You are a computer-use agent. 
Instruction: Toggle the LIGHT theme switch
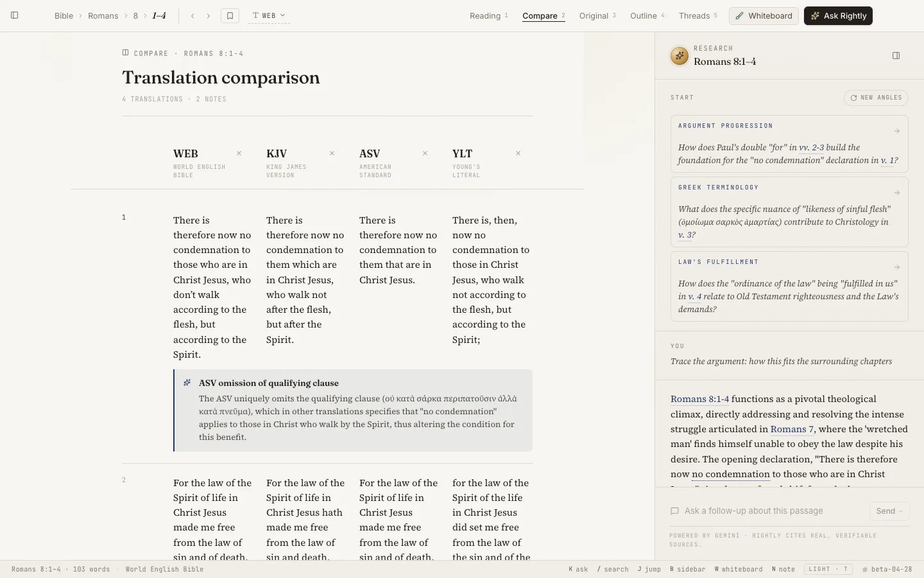tap(828, 569)
